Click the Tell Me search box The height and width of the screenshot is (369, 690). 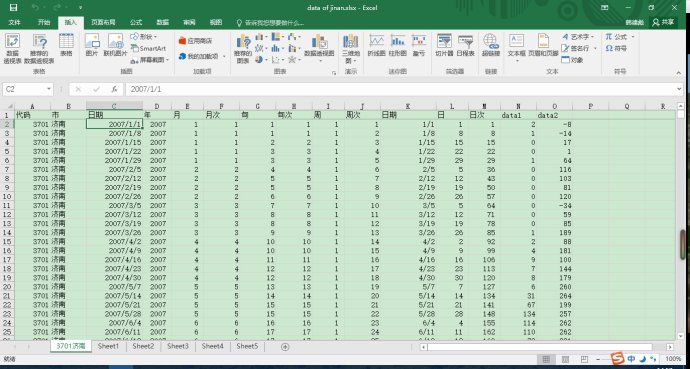pyautogui.click(x=271, y=23)
